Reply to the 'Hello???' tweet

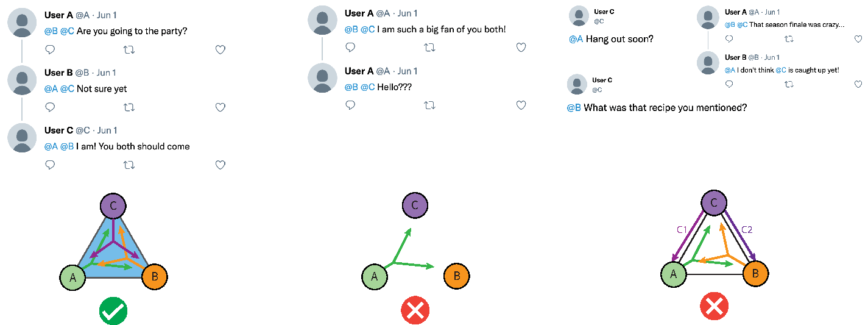pyautogui.click(x=350, y=105)
